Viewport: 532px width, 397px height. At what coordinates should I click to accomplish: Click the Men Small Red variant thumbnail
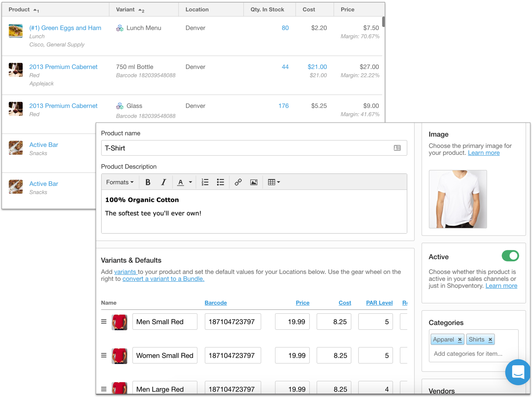[119, 322]
